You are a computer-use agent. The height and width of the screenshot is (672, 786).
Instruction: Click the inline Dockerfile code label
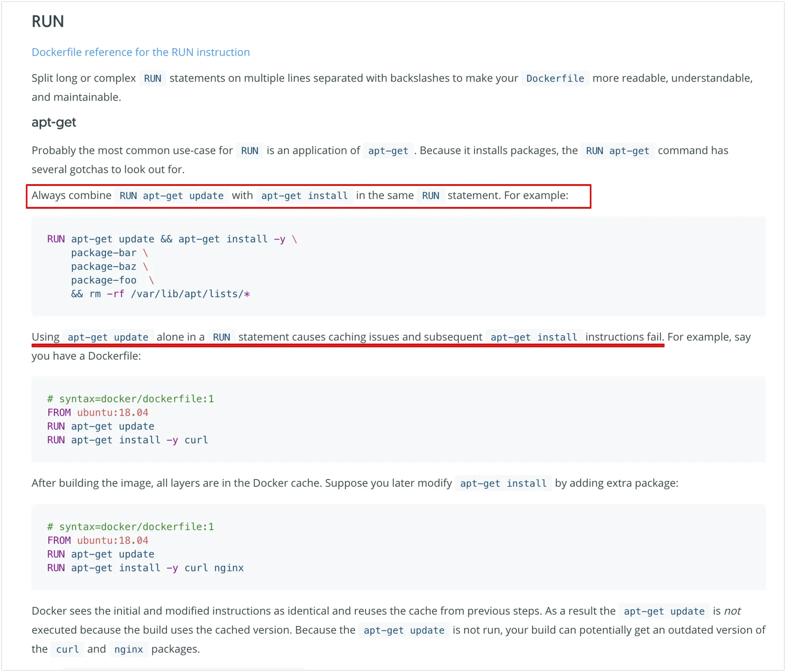pyautogui.click(x=555, y=79)
